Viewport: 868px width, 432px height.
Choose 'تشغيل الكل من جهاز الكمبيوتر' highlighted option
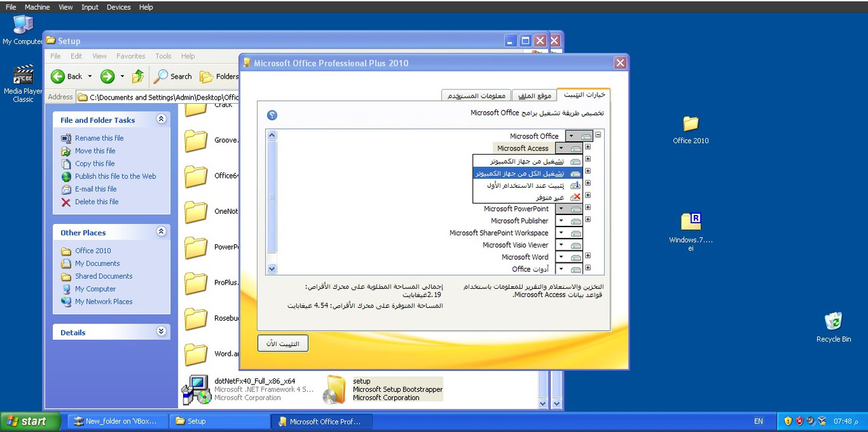coord(528,173)
